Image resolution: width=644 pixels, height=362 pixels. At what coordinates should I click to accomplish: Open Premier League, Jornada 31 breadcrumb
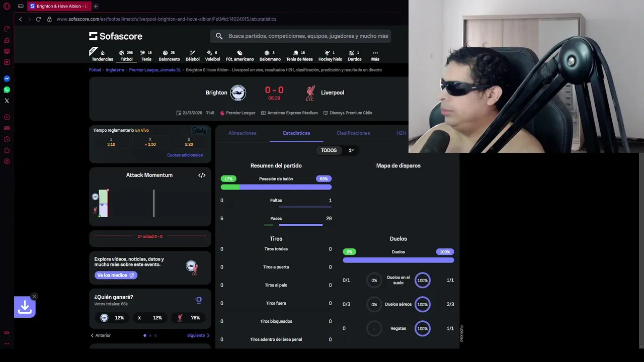155,70
